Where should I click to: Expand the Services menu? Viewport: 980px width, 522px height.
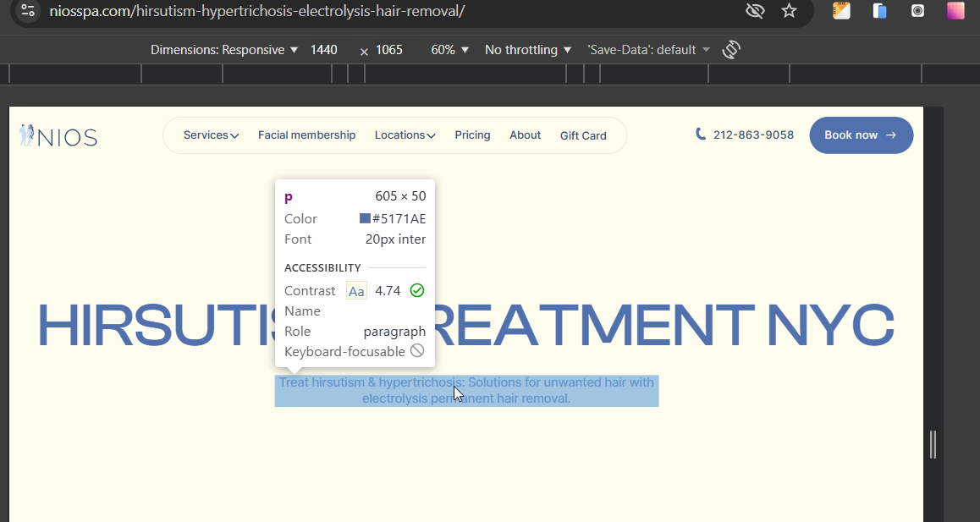tap(211, 135)
